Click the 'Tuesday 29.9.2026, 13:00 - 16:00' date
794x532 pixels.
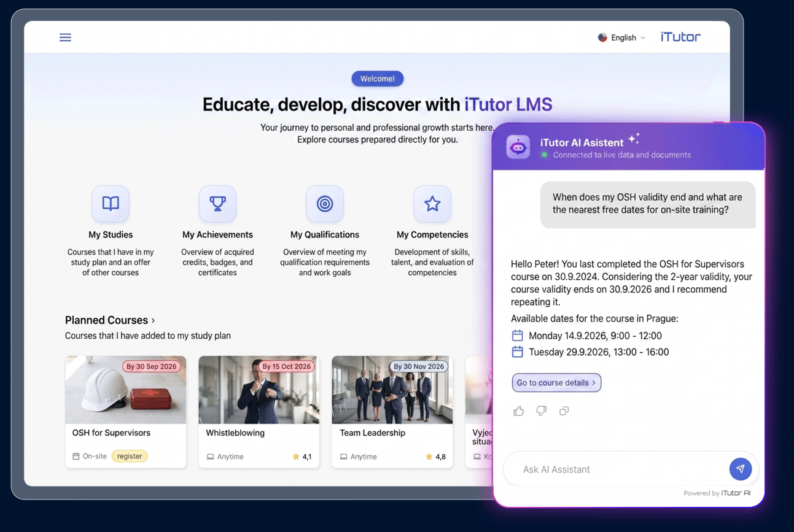point(599,352)
